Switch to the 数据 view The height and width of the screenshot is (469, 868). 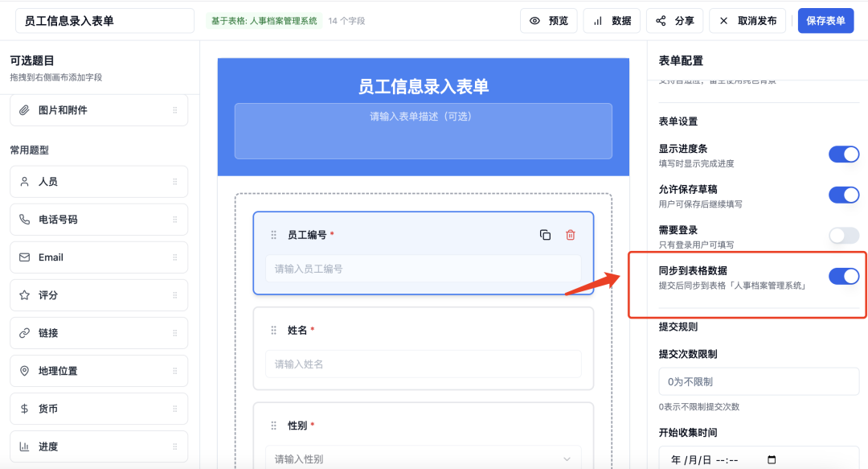point(611,20)
